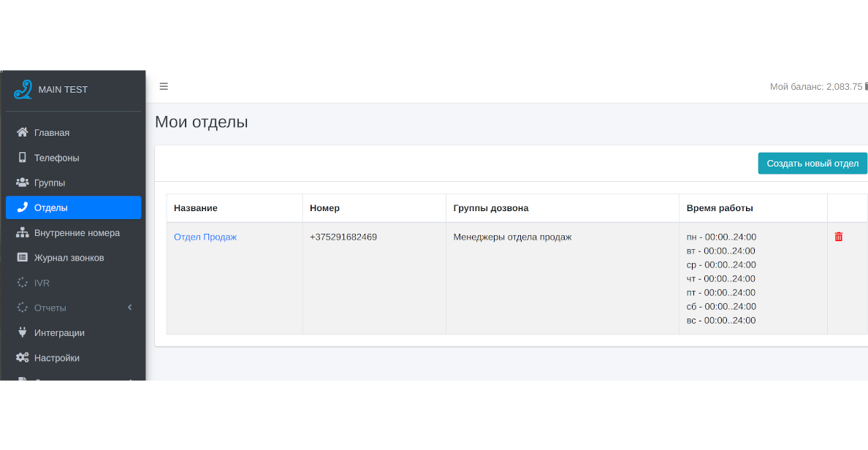
Task: Collapse the Отчеты submenu chevron
Action: 129,307
